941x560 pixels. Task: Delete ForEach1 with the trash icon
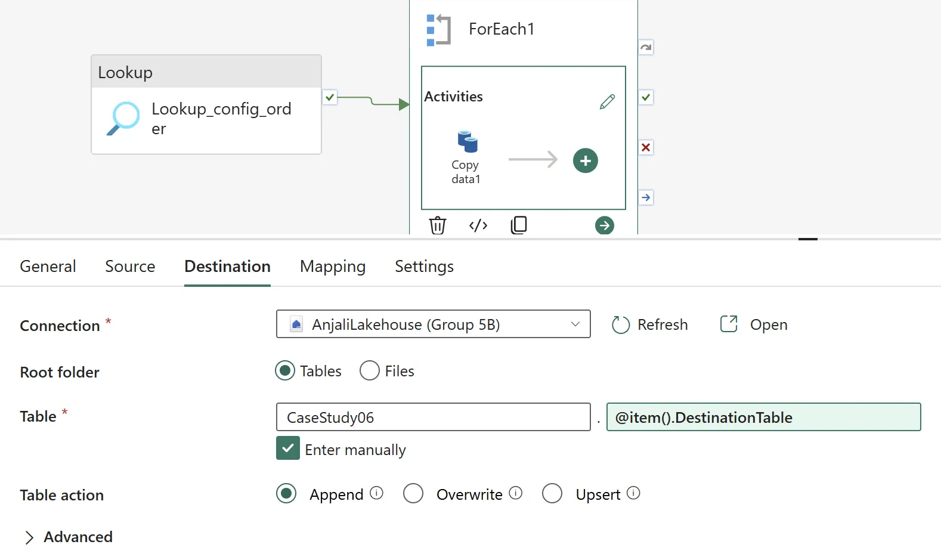point(438,225)
